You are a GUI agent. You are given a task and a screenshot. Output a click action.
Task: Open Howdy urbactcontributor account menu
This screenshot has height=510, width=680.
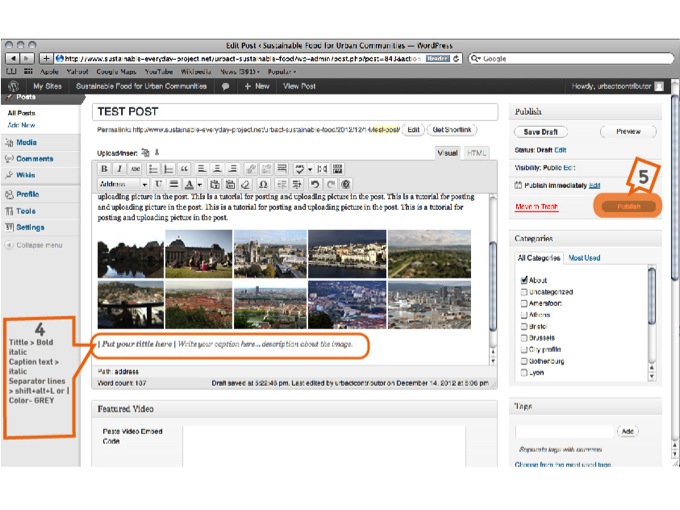tap(617, 86)
